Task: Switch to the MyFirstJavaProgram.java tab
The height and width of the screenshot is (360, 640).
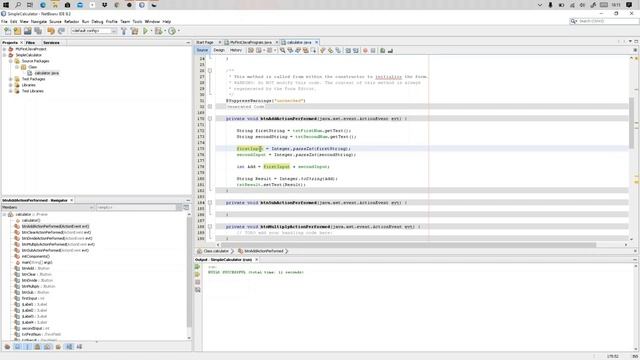Action: pos(251,42)
